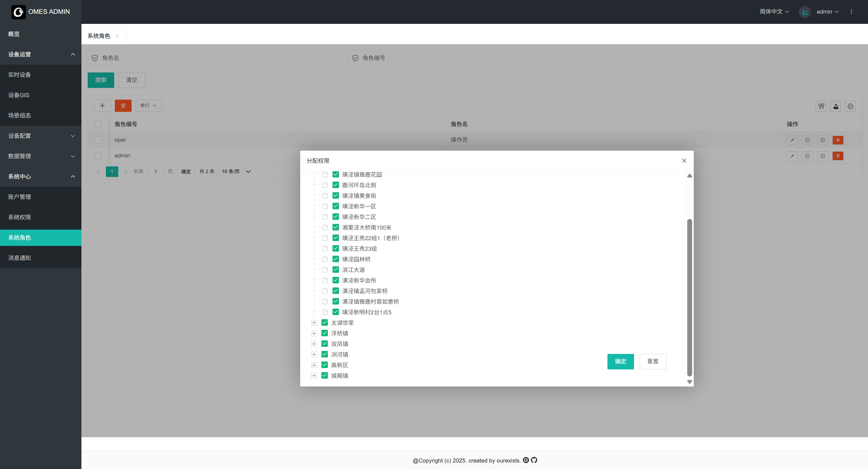Click the shield permission icon for oper row
The image size is (868, 469).
click(807, 140)
